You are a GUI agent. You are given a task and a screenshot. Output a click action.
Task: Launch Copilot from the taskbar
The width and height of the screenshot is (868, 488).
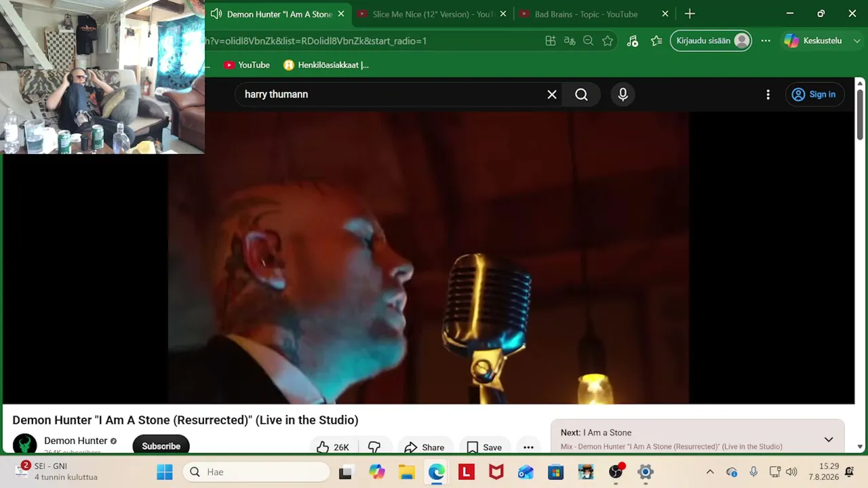(x=377, y=472)
